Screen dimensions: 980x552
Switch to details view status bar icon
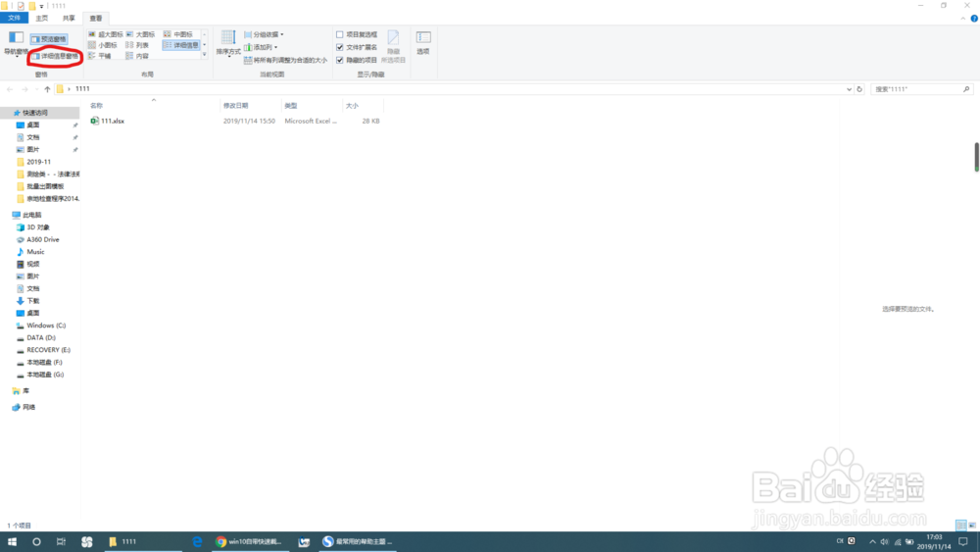click(961, 526)
